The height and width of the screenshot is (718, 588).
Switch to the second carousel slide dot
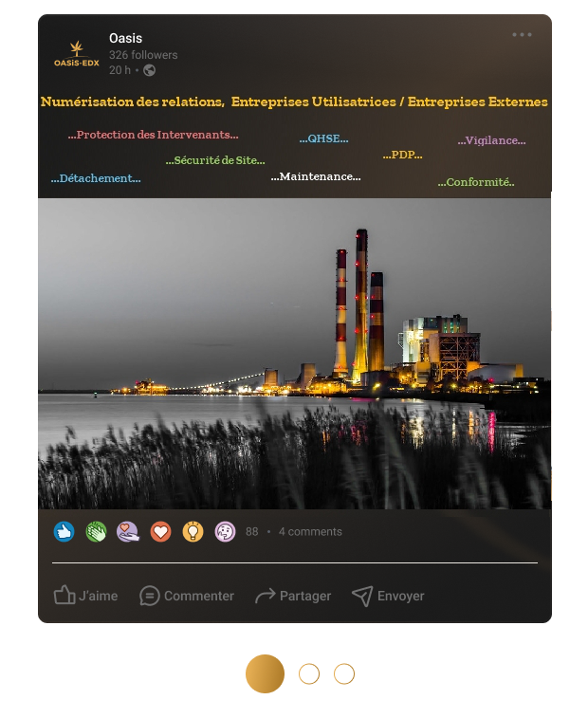coord(309,673)
